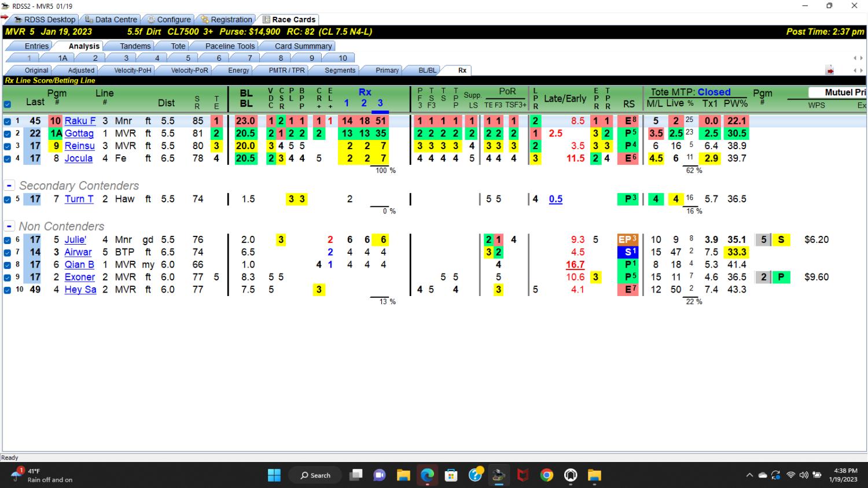Click the OneDrive cloud tray icon
Image resolution: width=868 pixels, height=488 pixels.
point(763,475)
